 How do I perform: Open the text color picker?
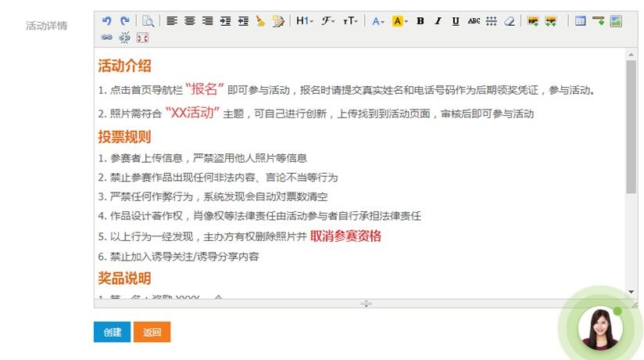click(378, 21)
